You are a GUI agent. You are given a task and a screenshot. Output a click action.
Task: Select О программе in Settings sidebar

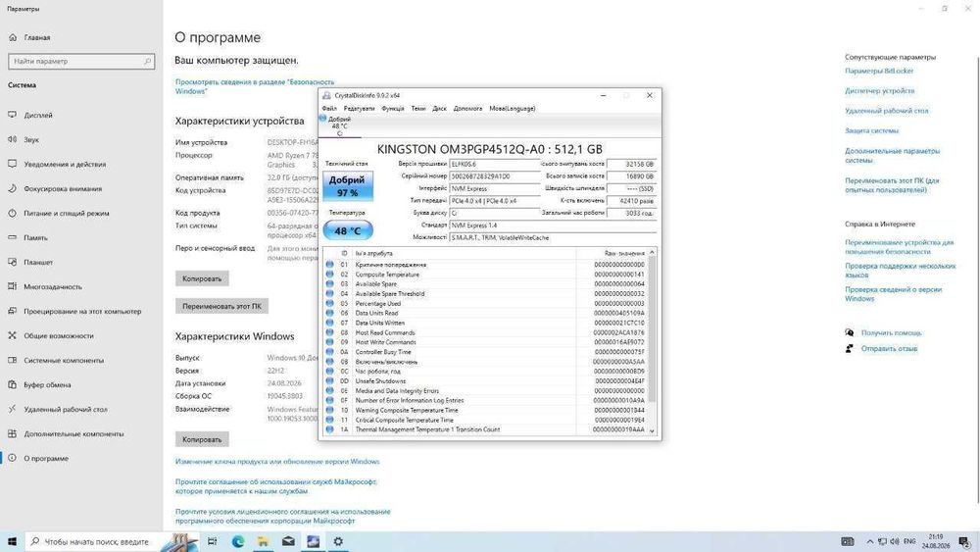(46, 458)
